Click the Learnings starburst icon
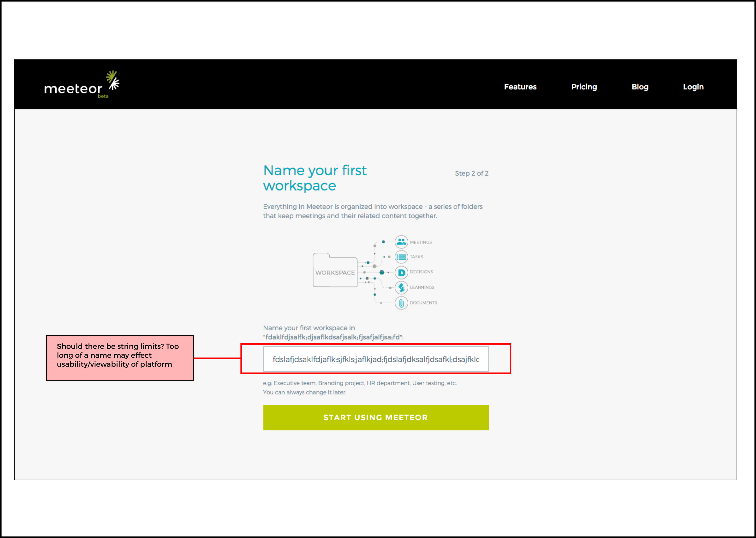 point(401,287)
